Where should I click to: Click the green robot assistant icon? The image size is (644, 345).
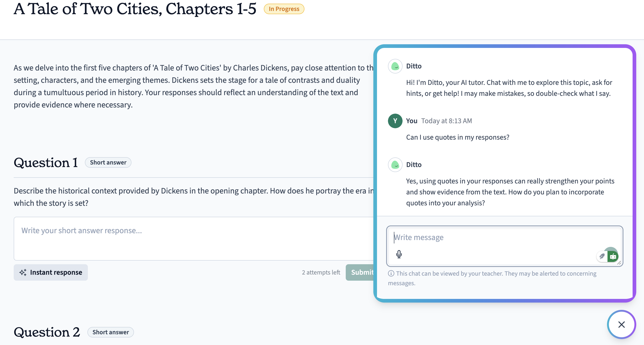613,256
